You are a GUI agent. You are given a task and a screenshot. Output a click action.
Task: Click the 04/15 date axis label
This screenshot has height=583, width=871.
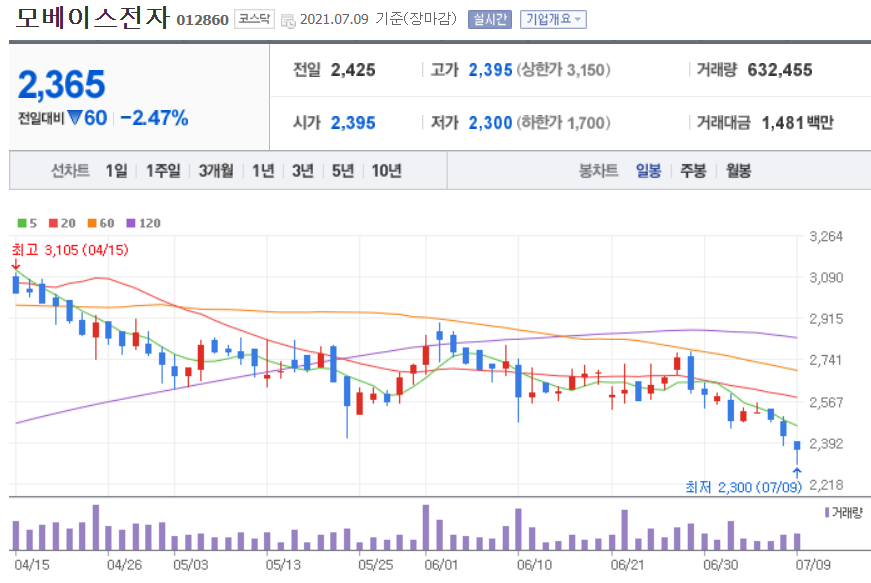coord(32,565)
